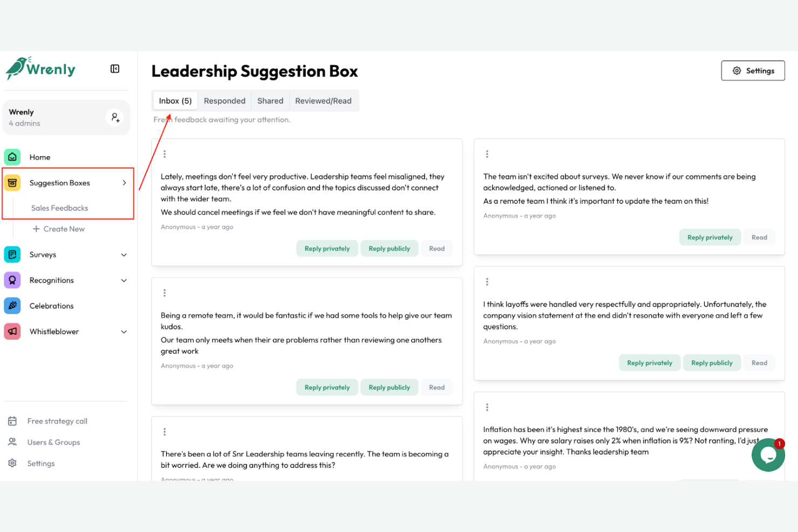Select the Recognitions badge icon
Screen dimensions: 798x532
(x=12, y=280)
